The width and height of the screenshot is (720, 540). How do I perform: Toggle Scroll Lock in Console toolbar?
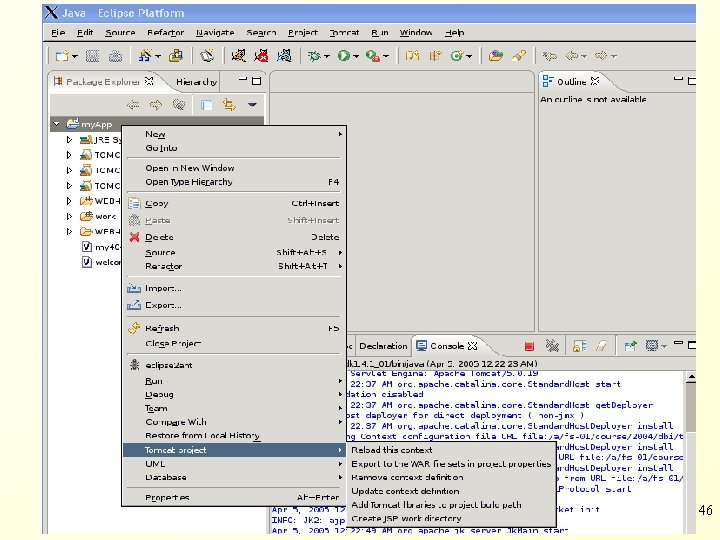point(579,346)
